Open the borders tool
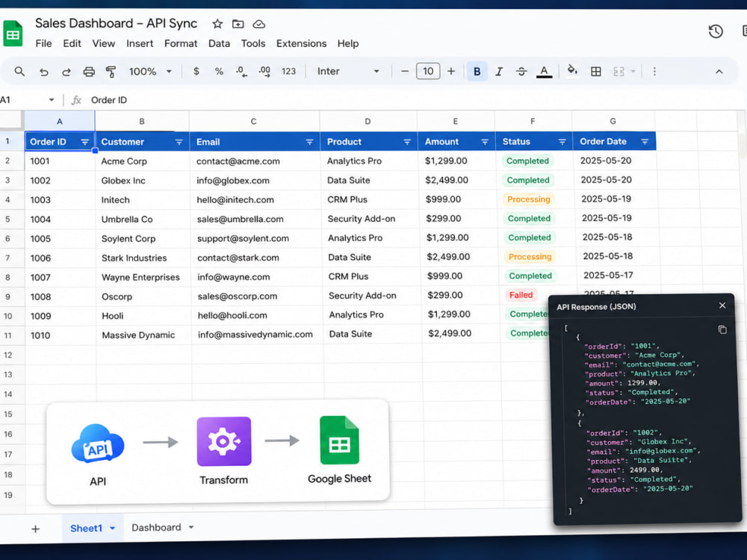Image resolution: width=747 pixels, height=560 pixels. (595, 72)
